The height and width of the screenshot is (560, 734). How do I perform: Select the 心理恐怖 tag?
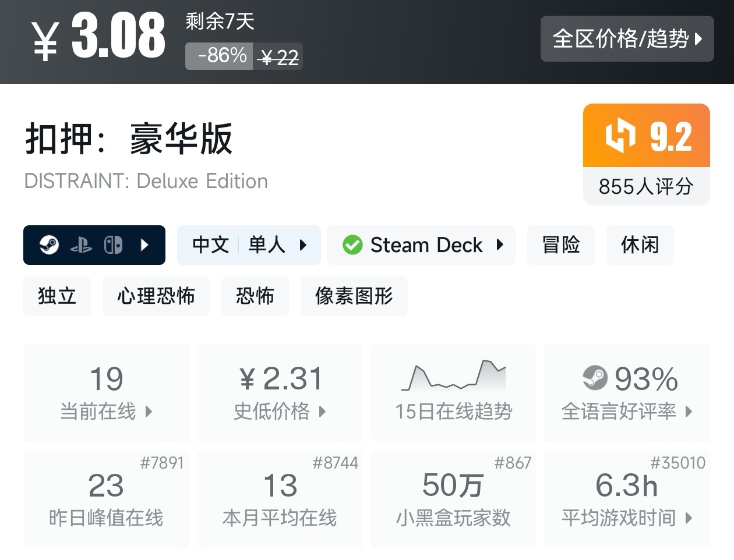coord(156,296)
